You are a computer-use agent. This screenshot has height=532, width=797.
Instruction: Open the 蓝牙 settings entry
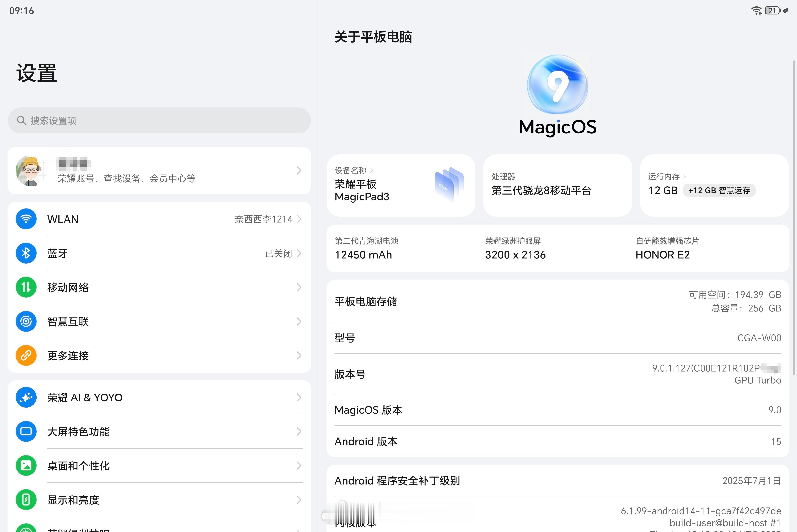click(159, 253)
